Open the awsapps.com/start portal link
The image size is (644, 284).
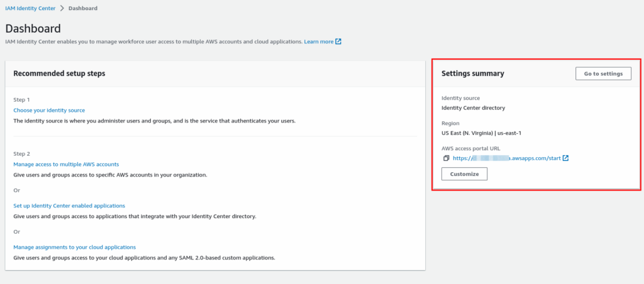(506, 158)
